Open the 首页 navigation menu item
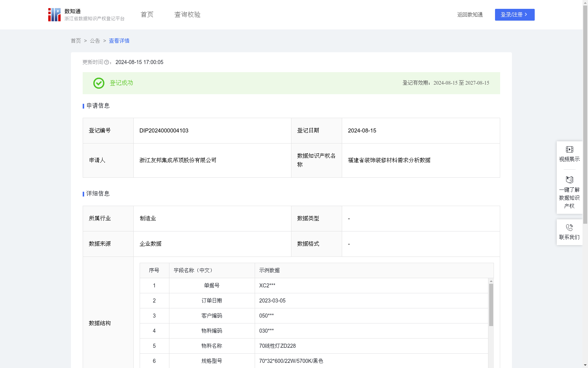The image size is (588, 368). [147, 15]
